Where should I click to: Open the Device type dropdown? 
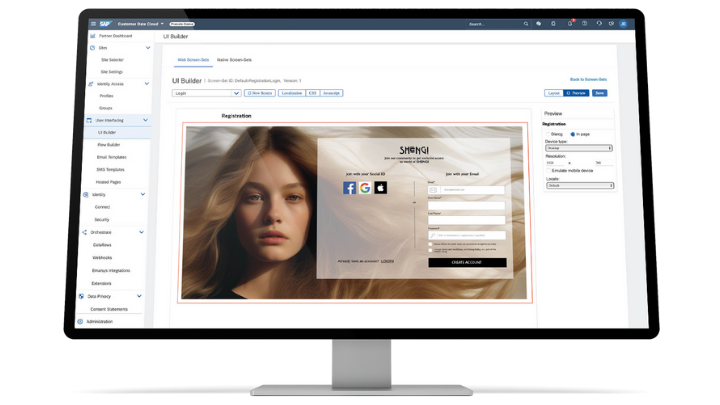coord(579,148)
